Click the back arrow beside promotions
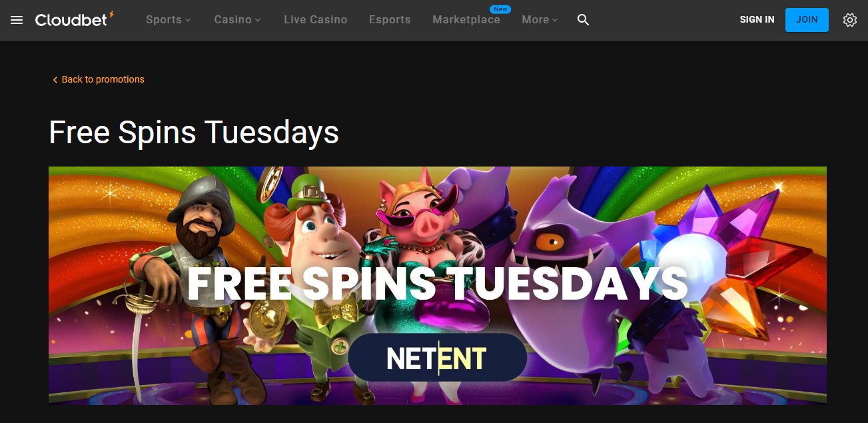Image resolution: width=868 pixels, height=423 pixels. point(55,80)
